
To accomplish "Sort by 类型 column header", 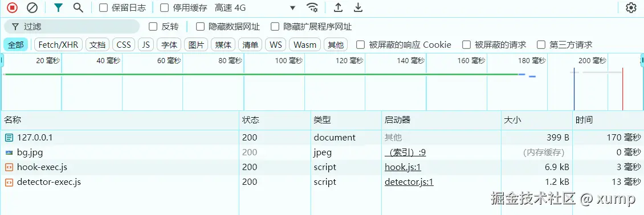I will click(x=346, y=120).
